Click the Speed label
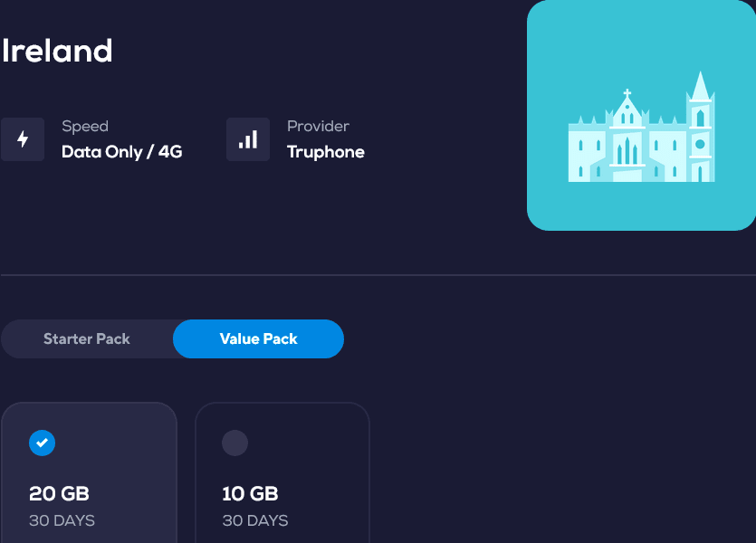 tap(85, 127)
